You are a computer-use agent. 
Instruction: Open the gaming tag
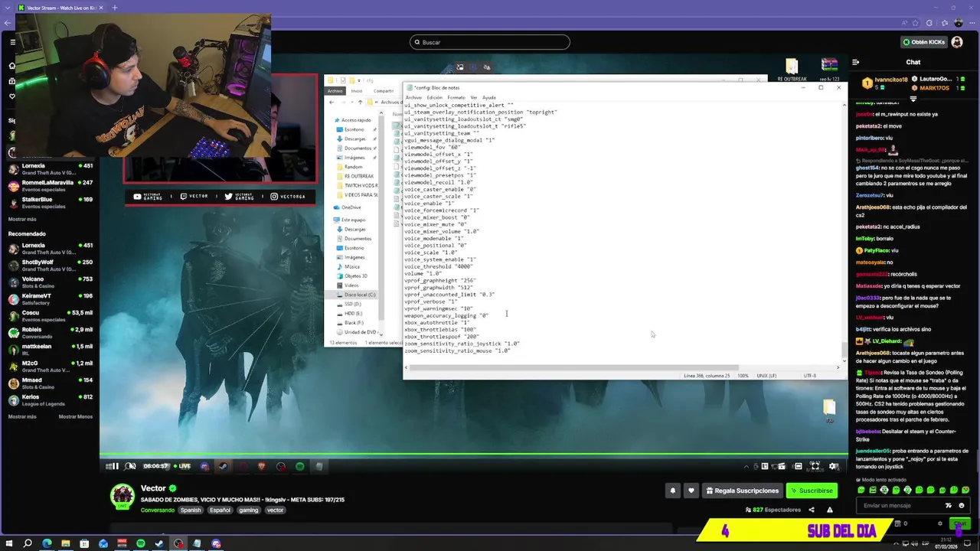click(248, 510)
